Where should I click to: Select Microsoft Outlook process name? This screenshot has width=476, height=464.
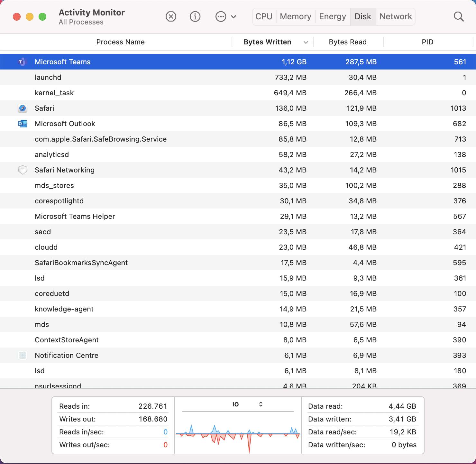pos(65,124)
